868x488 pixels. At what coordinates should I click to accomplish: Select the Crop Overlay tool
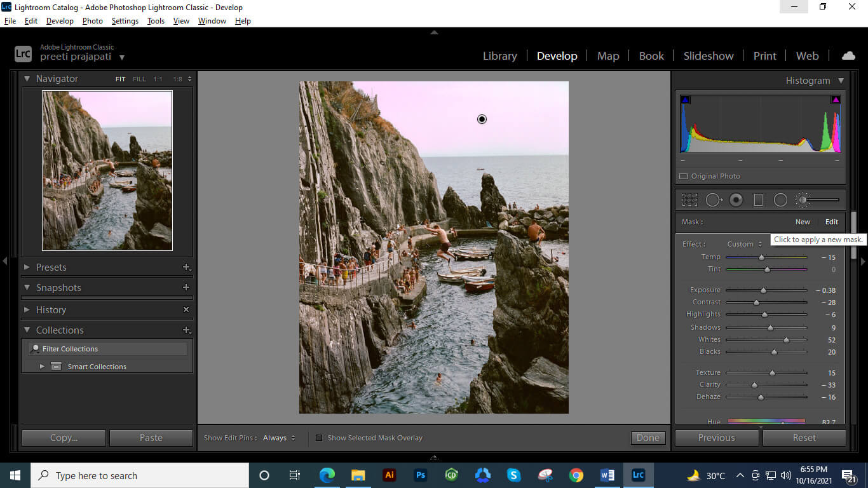(689, 200)
